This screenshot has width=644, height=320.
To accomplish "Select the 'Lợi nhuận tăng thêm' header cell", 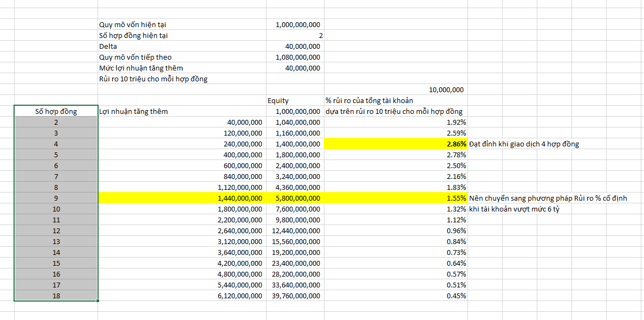I will click(133, 111).
